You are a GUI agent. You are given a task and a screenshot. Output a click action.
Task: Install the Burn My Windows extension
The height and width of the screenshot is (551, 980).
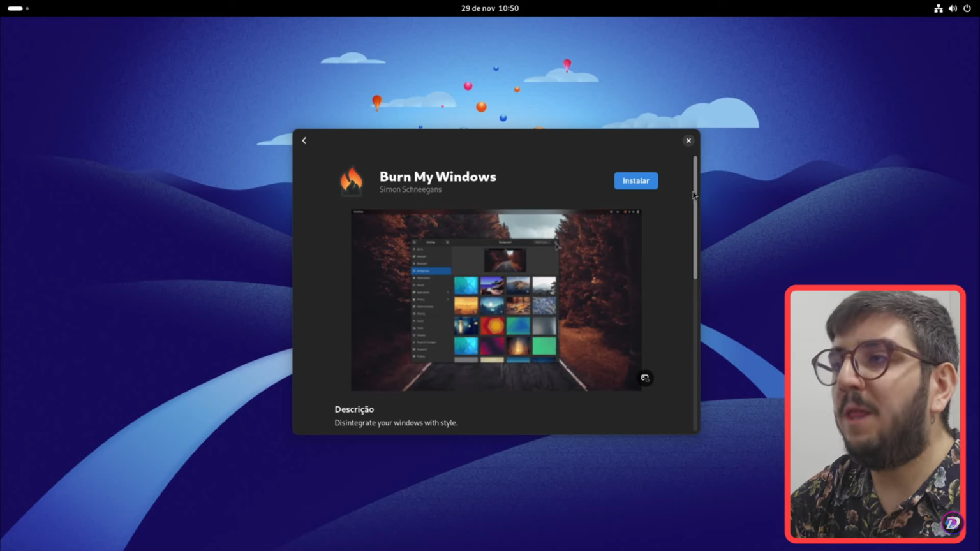[635, 180]
